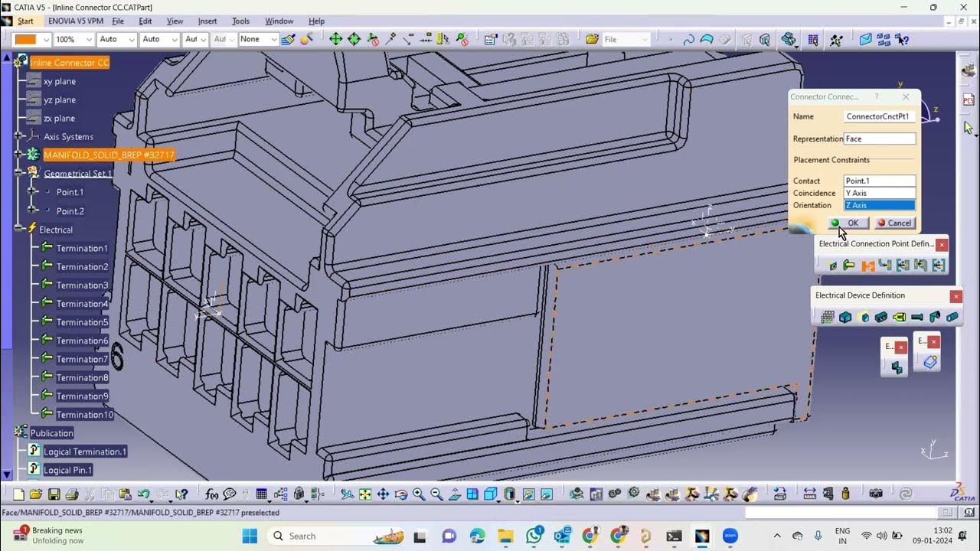Viewport: 980px width, 551px height.
Task: Open the opacity 100% dropdown
Action: 89,39
